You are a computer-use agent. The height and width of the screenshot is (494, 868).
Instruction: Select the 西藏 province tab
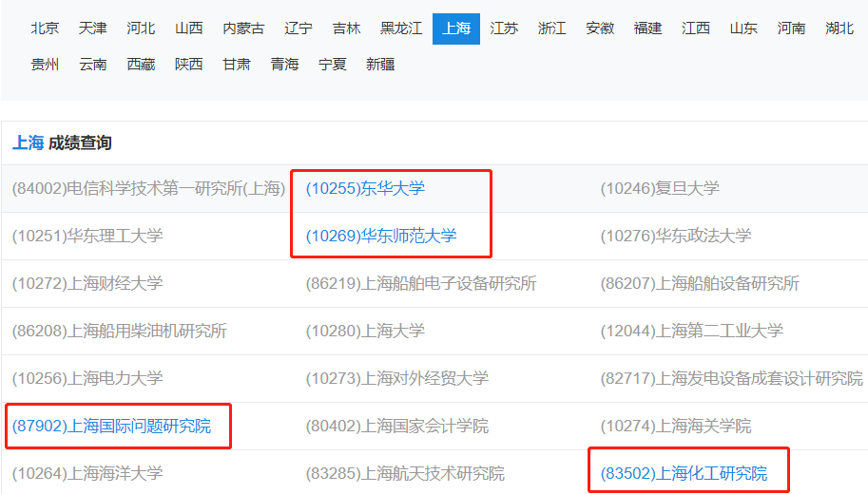click(x=141, y=65)
